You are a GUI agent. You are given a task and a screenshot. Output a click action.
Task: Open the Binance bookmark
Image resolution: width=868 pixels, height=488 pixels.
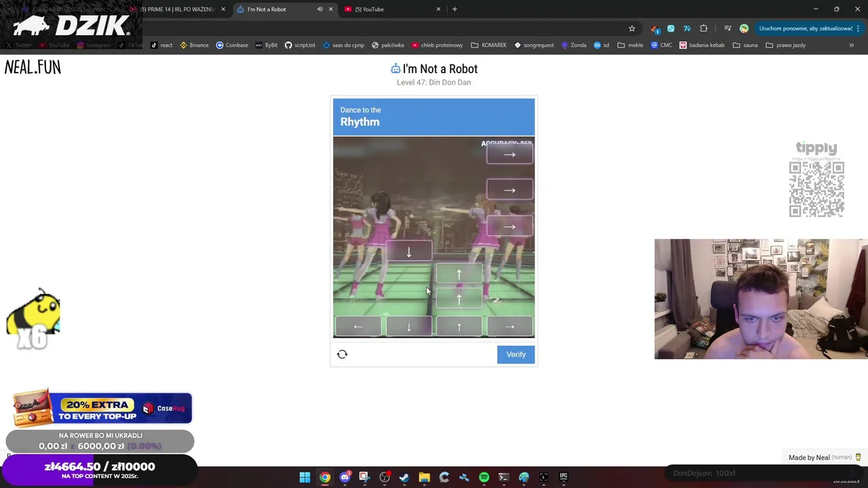[x=194, y=45]
